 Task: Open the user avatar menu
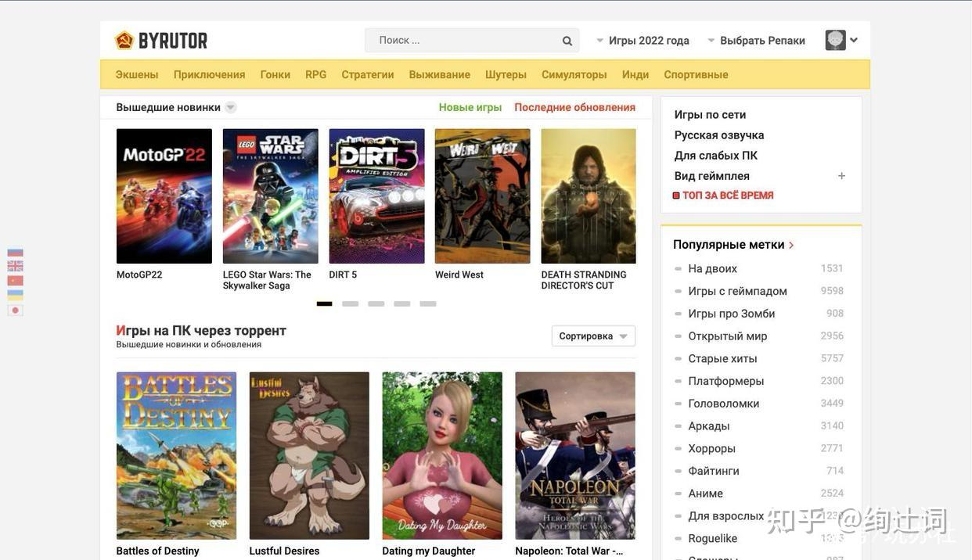(836, 40)
